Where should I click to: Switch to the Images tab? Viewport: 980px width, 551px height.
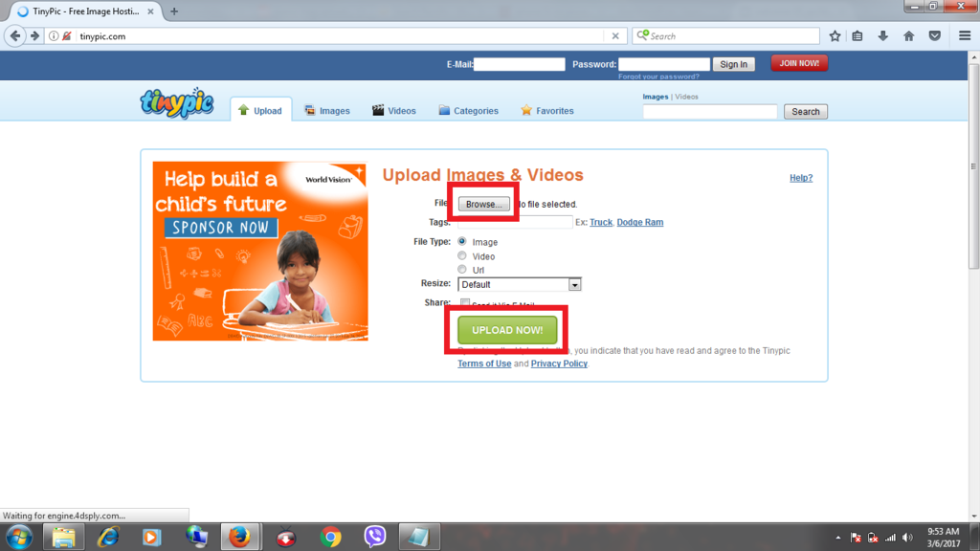tap(327, 111)
